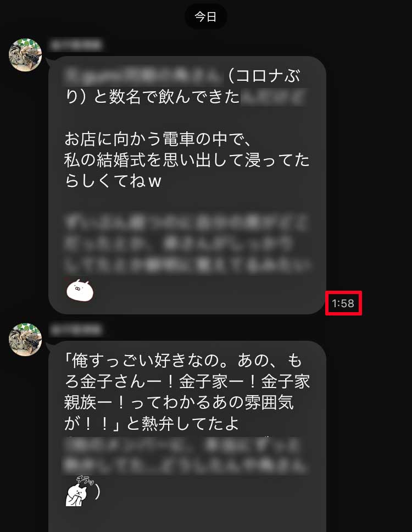Select the 私の結婚式を思い出して line
The height and width of the screenshot is (532, 412).
pyautogui.click(x=187, y=160)
